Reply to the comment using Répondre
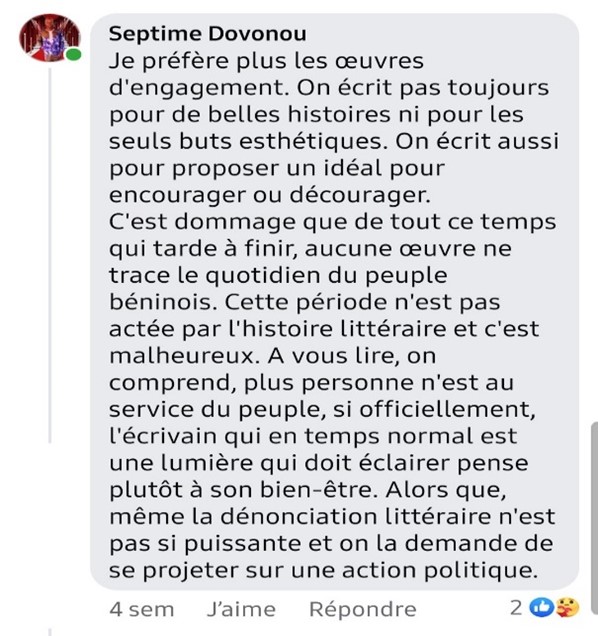The width and height of the screenshot is (598, 636). click(363, 609)
